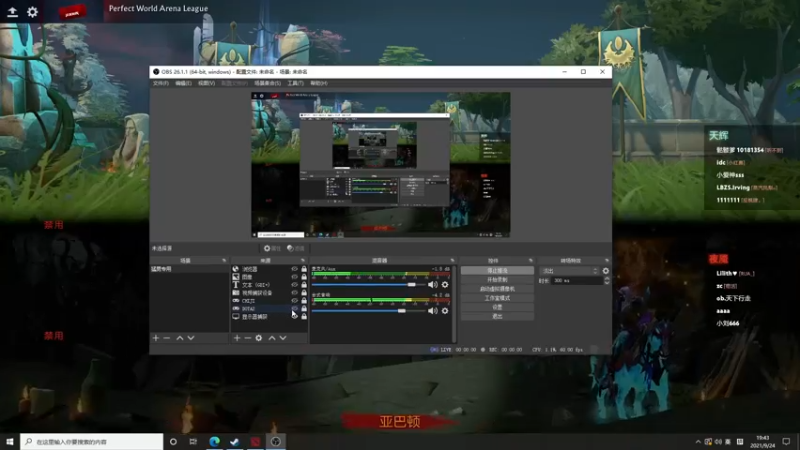Move scene up with the arrow
This screenshot has width=800, height=450.
(180, 338)
